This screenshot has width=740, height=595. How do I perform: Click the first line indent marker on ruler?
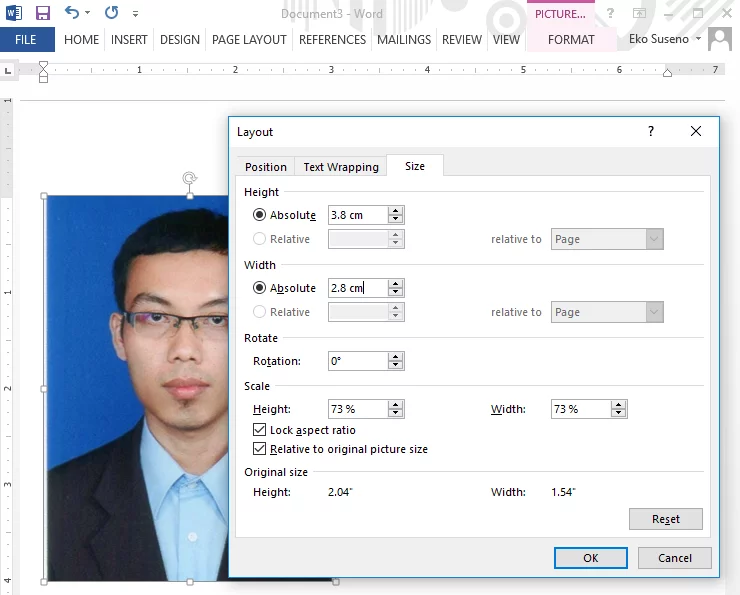(43, 65)
